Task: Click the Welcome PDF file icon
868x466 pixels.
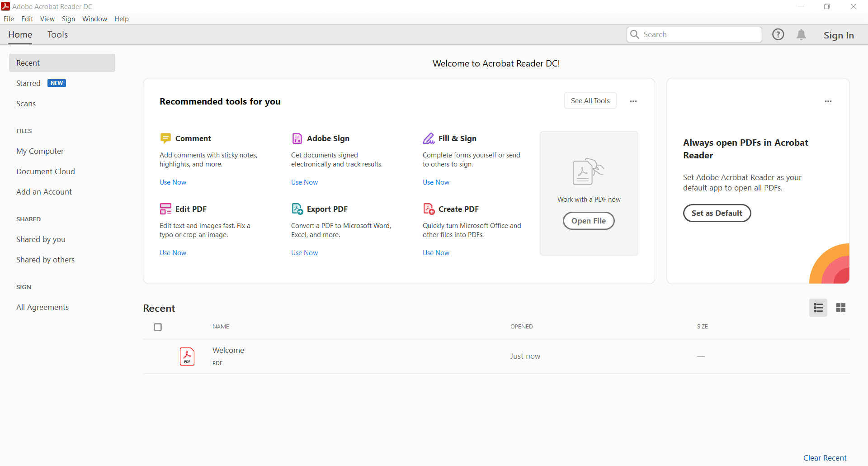Action: 187,357
